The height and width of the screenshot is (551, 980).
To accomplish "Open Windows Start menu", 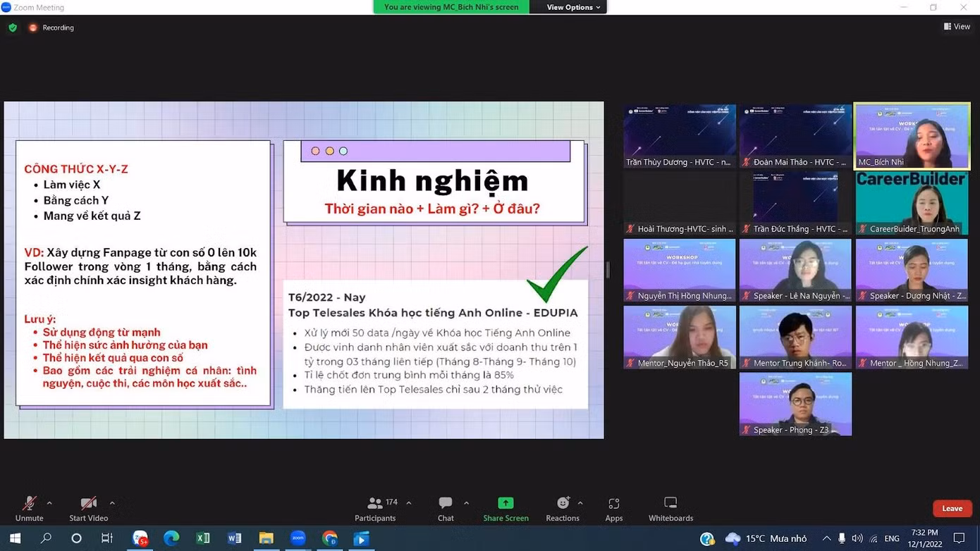I will tap(15, 538).
